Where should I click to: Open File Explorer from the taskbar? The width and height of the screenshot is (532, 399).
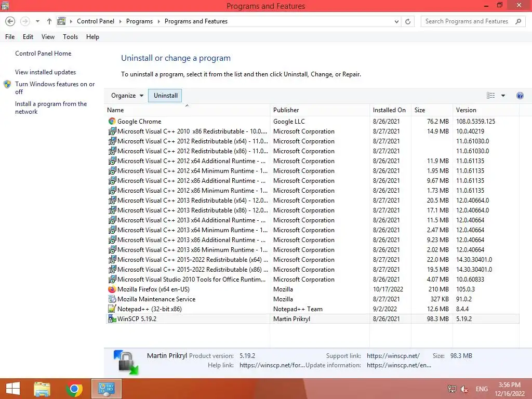click(x=42, y=389)
